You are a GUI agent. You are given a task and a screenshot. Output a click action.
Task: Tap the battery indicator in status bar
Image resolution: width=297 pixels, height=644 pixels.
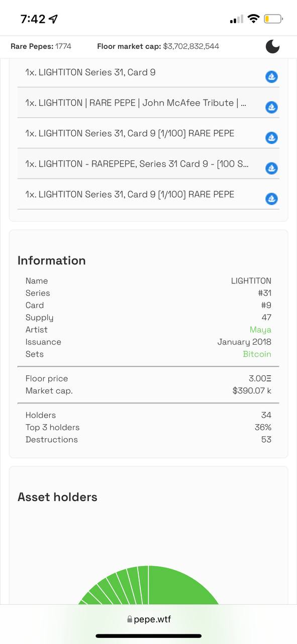point(273,19)
